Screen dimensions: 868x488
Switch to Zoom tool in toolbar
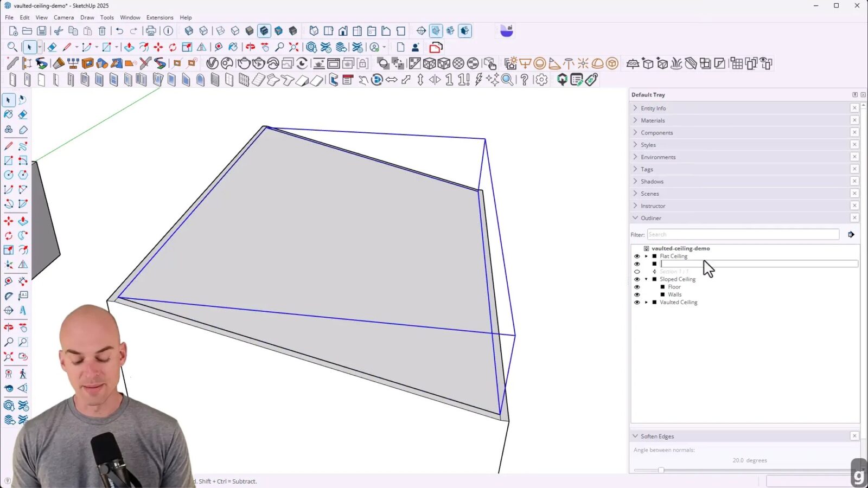point(279,47)
